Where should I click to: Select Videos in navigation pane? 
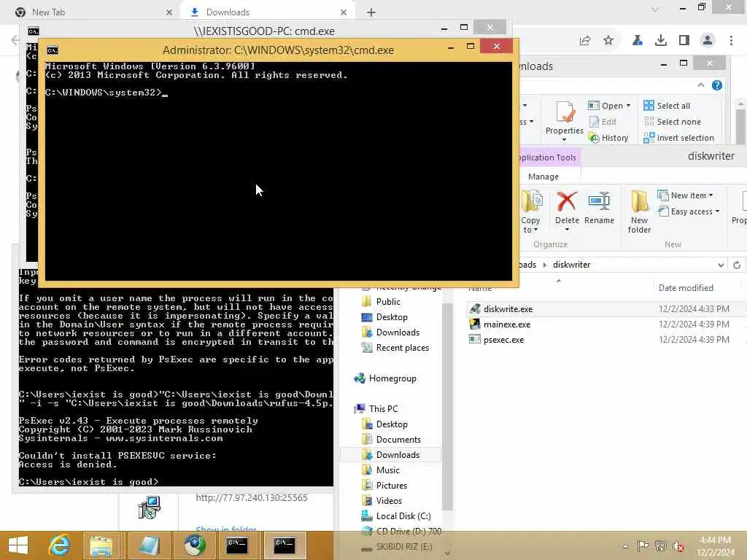point(389,500)
